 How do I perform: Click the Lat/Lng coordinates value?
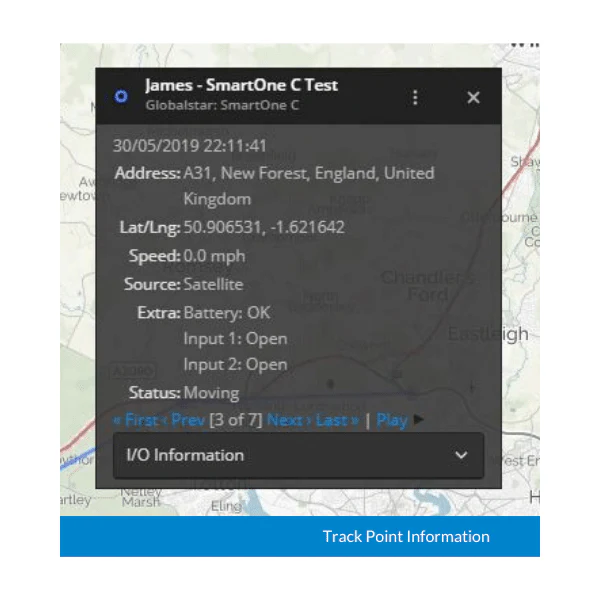[x=264, y=227]
